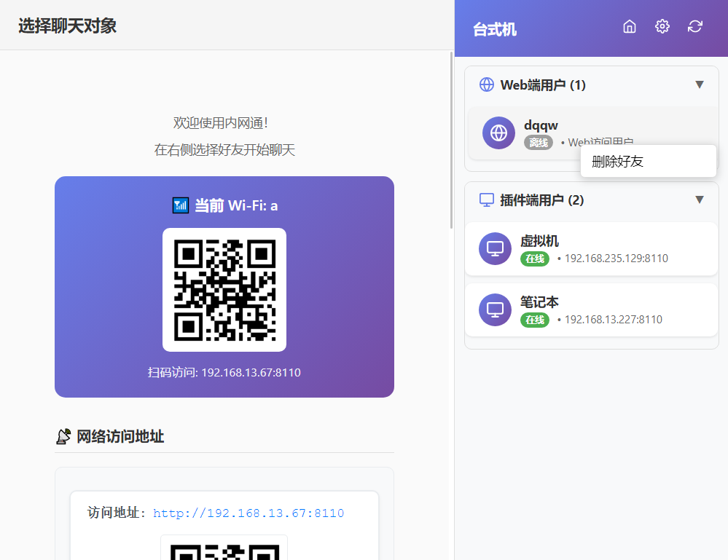Image resolution: width=728 pixels, height=560 pixels.
Task: Click 在右侧选择好友开始聊天 text
Action: pos(224,150)
